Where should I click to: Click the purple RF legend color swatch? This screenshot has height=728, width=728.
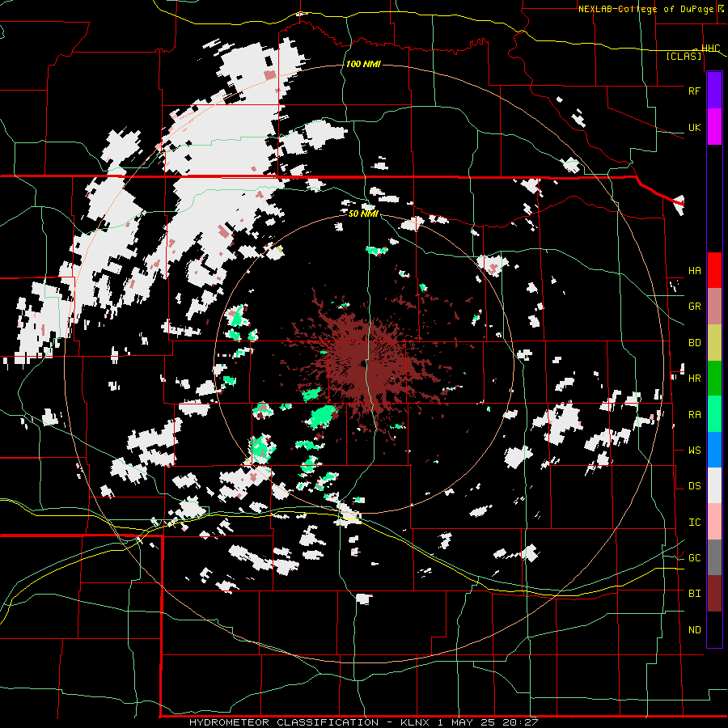click(714, 91)
